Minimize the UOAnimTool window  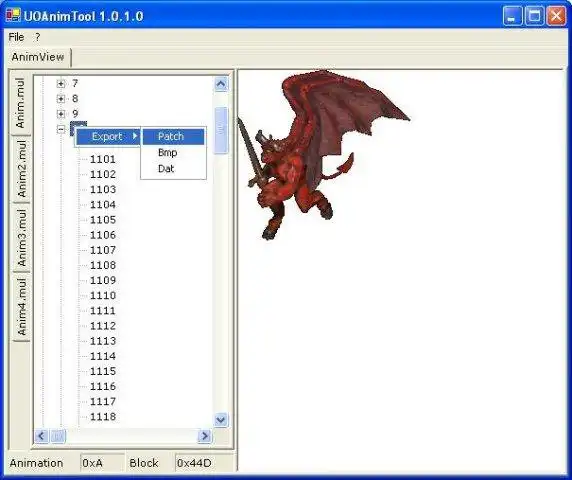(512, 16)
